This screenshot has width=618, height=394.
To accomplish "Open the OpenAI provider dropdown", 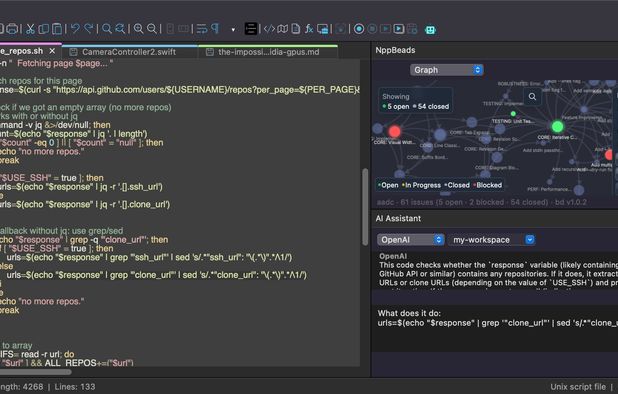I will [410, 240].
